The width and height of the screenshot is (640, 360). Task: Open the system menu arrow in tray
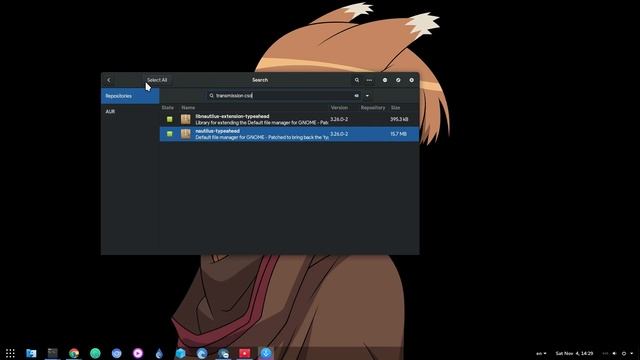click(632, 353)
